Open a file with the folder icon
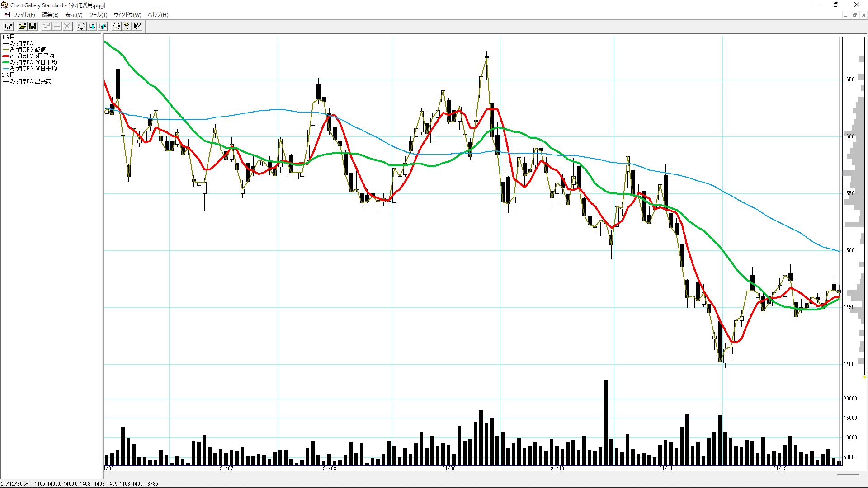Screen dimensions: 868x488 click(22, 26)
